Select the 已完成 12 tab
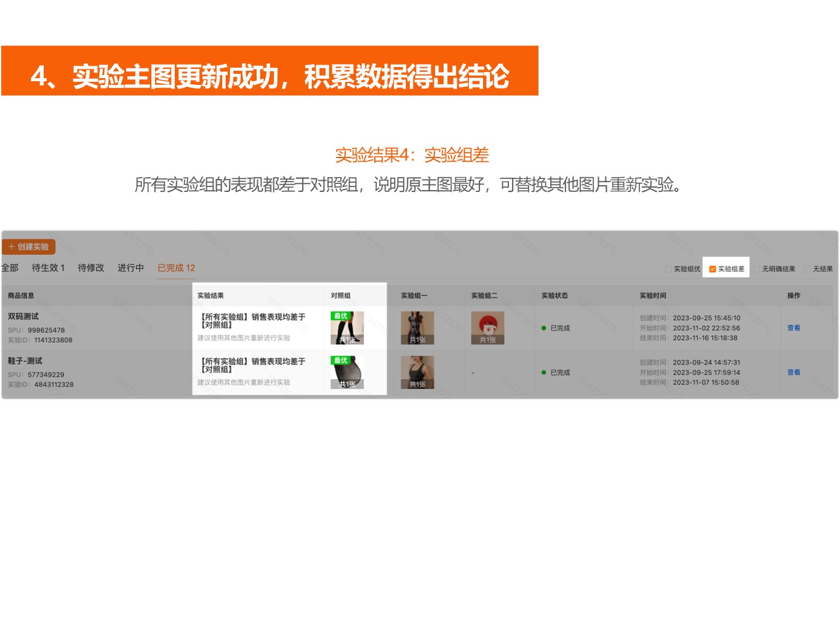The image size is (840, 630). 176,268
